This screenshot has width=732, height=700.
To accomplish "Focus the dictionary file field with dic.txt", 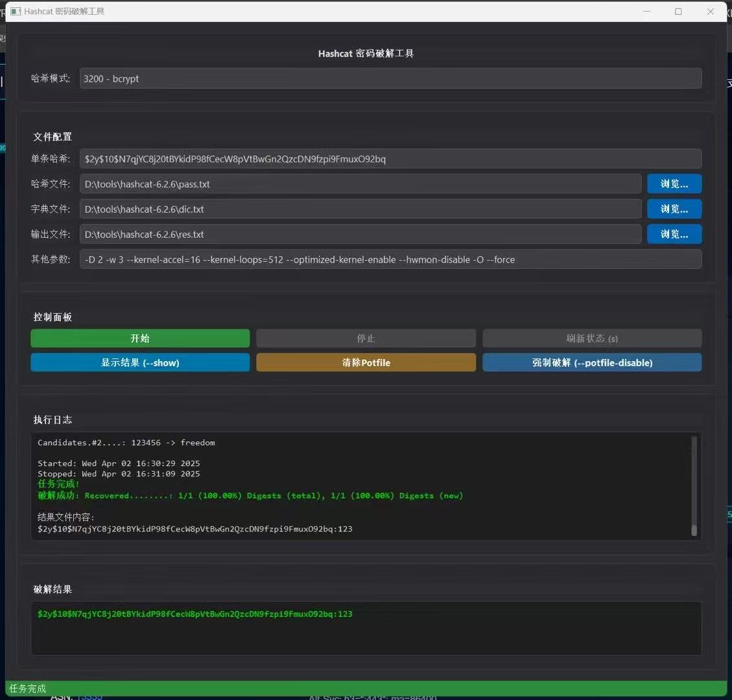I will click(360, 209).
